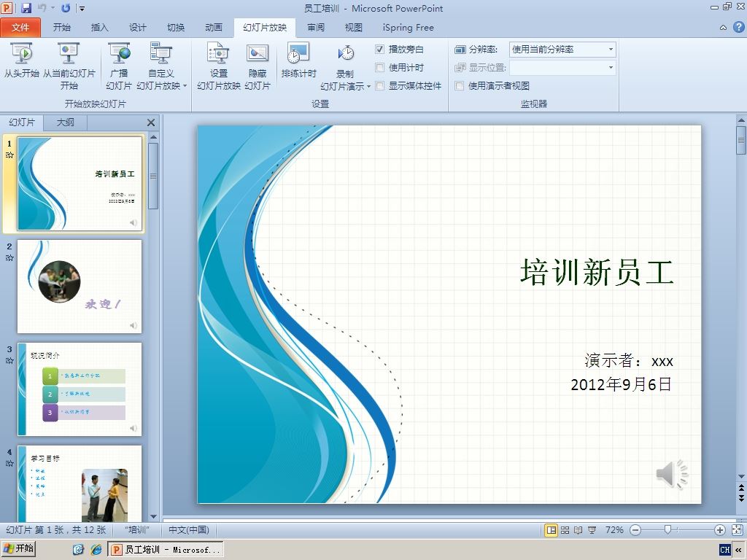Switch to the Animations (动画) tab
This screenshot has width=747, height=560.
pyautogui.click(x=214, y=28)
